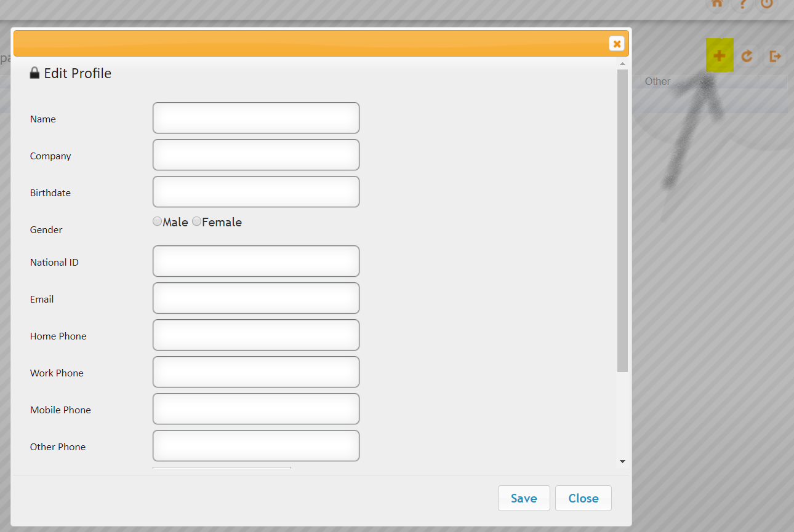Focus the Birthdate input field
The image size is (794, 532).
coord(256,191)
